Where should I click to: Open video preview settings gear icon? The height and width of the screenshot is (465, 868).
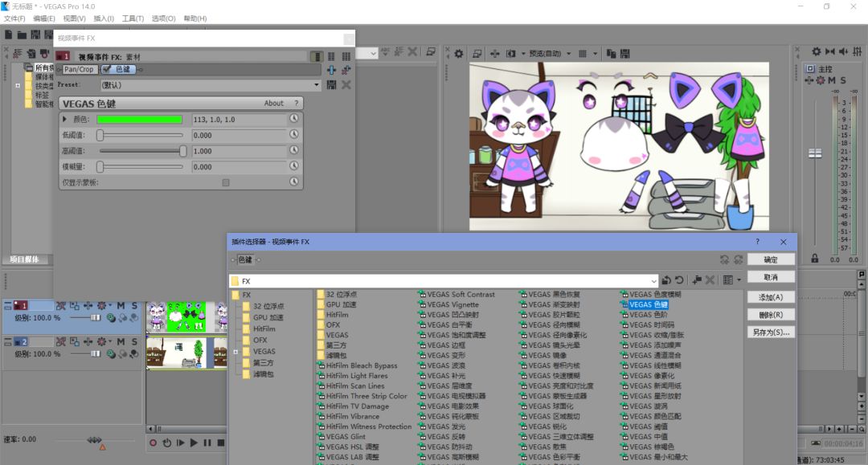459,54
